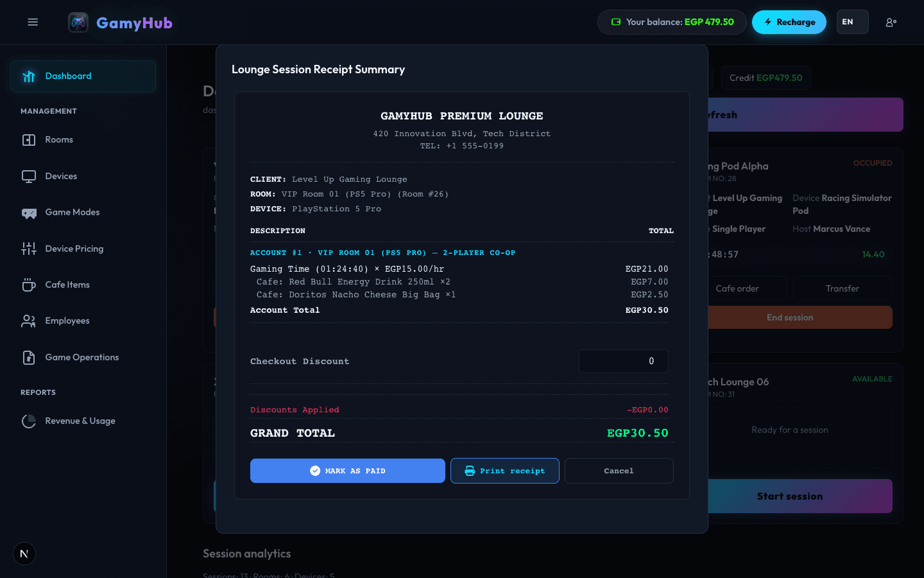Click the Account Total EGP30.50 value
Viewport: 924px width, 578px height.
point(647,310)
